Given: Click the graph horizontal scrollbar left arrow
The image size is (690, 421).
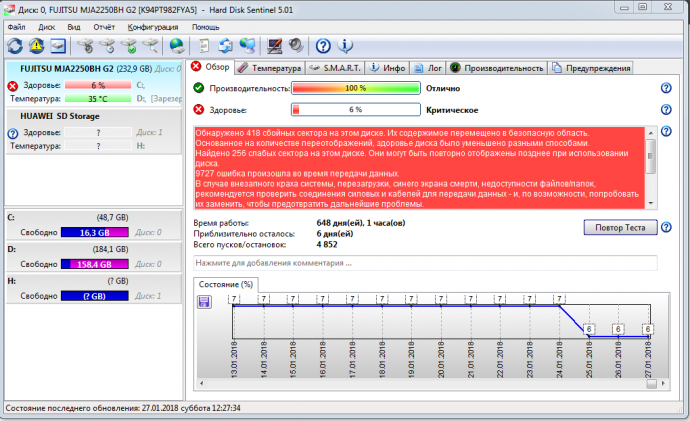Looking at the screenshot, I should coord(202,384).
